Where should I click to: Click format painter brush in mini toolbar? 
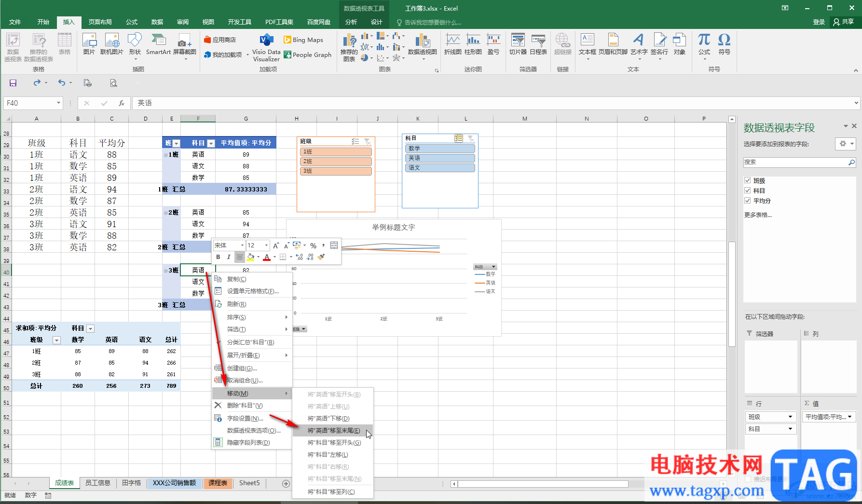[322, 257]
